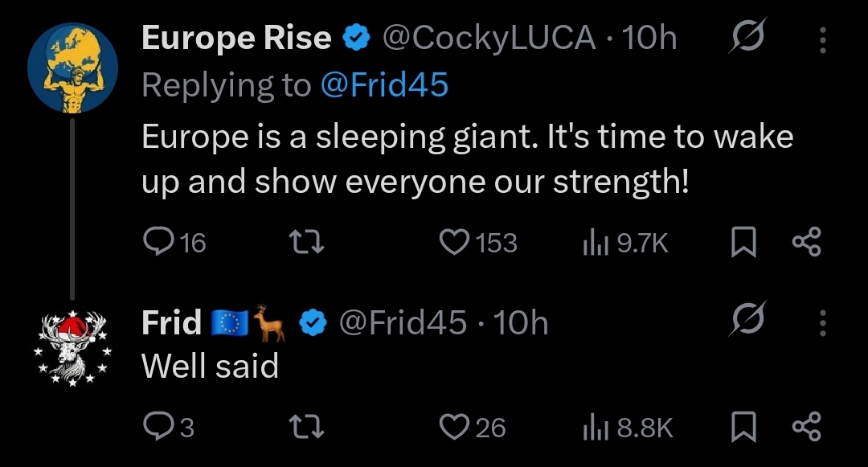This screenshot has width=868, height=467.
Task: Like the Europe is a sleeping giant tweet
Action: [x=477, y=243]
